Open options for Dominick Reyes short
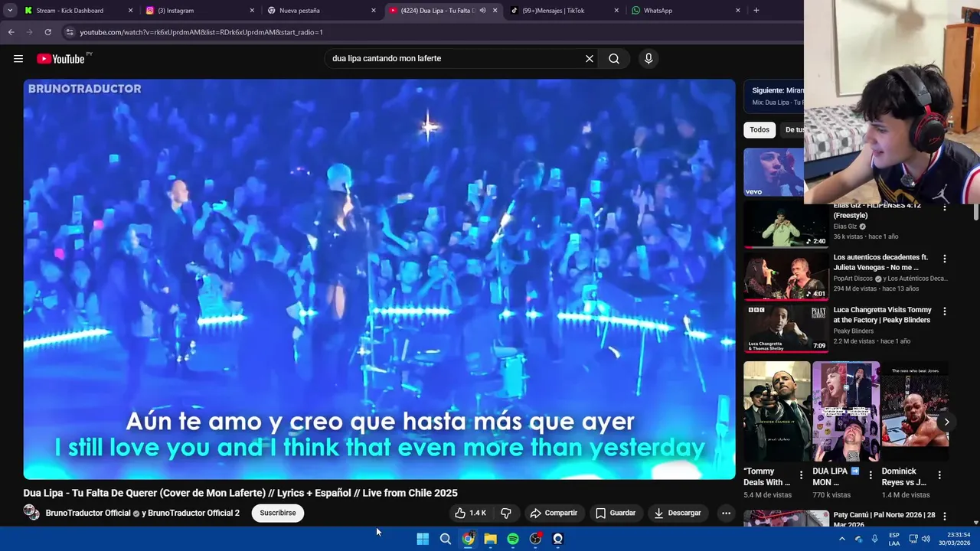Image resolution: width=980 pixels, height=551 pixels. (x=939, y=475)
